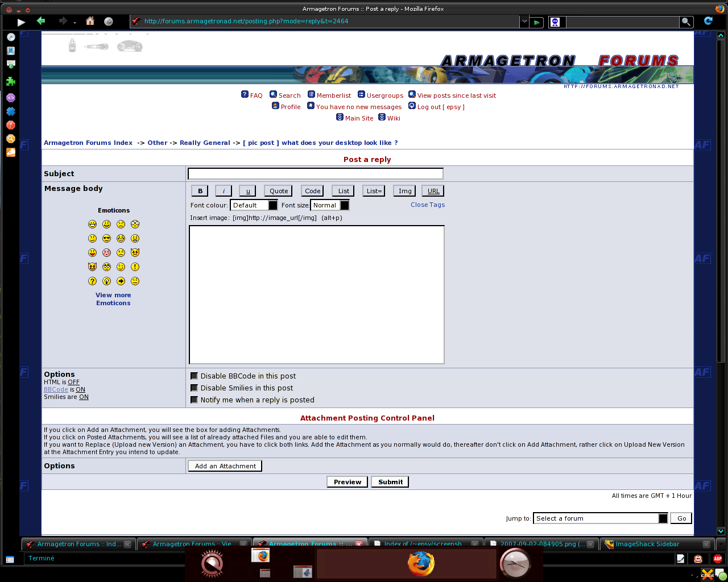
Task: Click the Home icon in toolbar
Action: coord(90,21)
